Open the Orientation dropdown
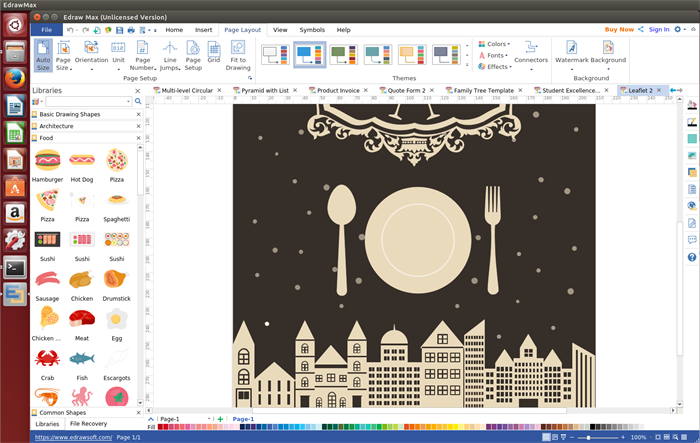This screenshot has width=700, height=443. (x=91, y=53)
